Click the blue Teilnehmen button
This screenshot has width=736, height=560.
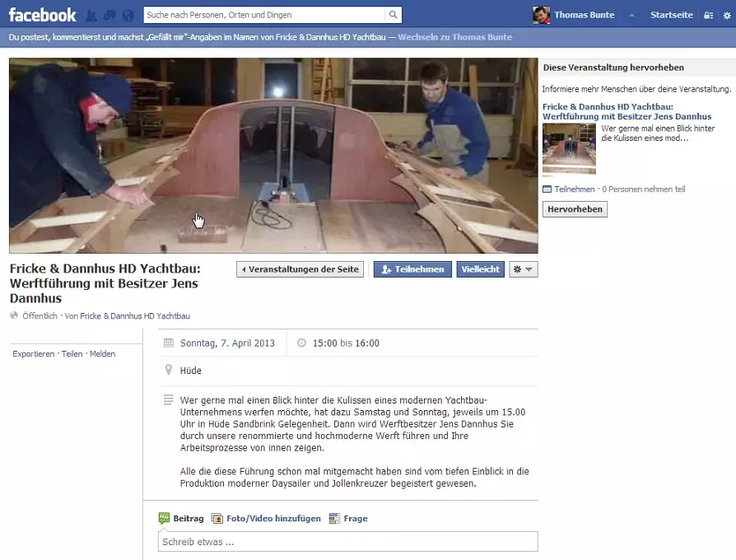[412, 269]
